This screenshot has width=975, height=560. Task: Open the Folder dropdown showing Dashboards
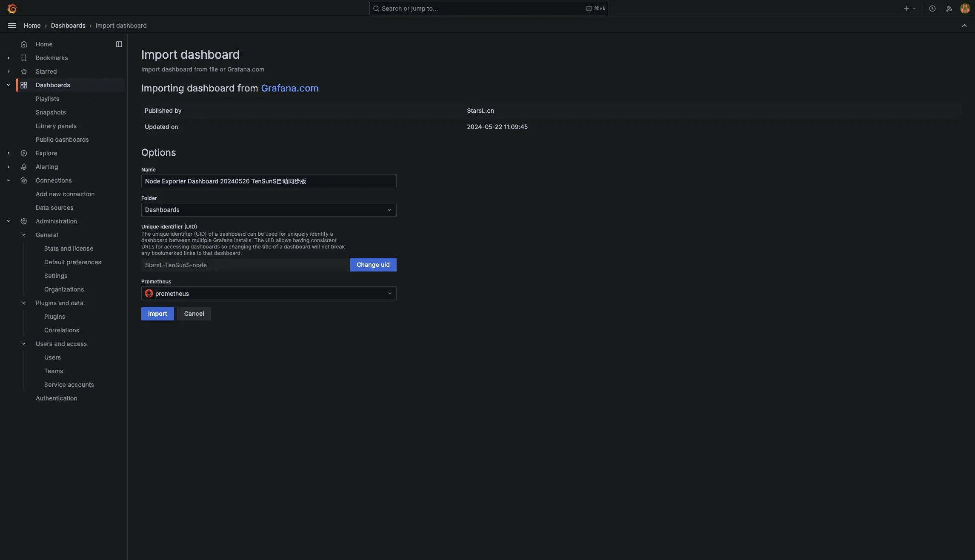point(269,210)
